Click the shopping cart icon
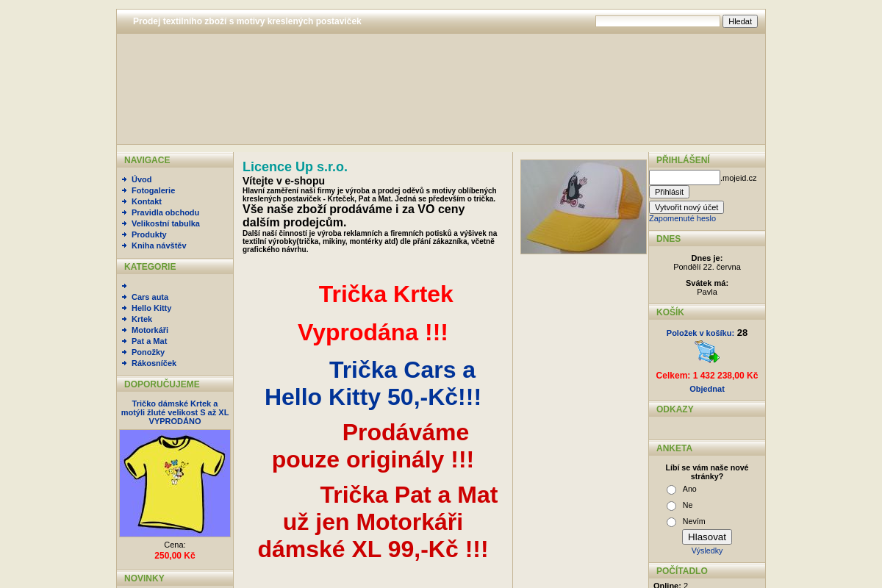The image size is (882, 588). (707, 352)
